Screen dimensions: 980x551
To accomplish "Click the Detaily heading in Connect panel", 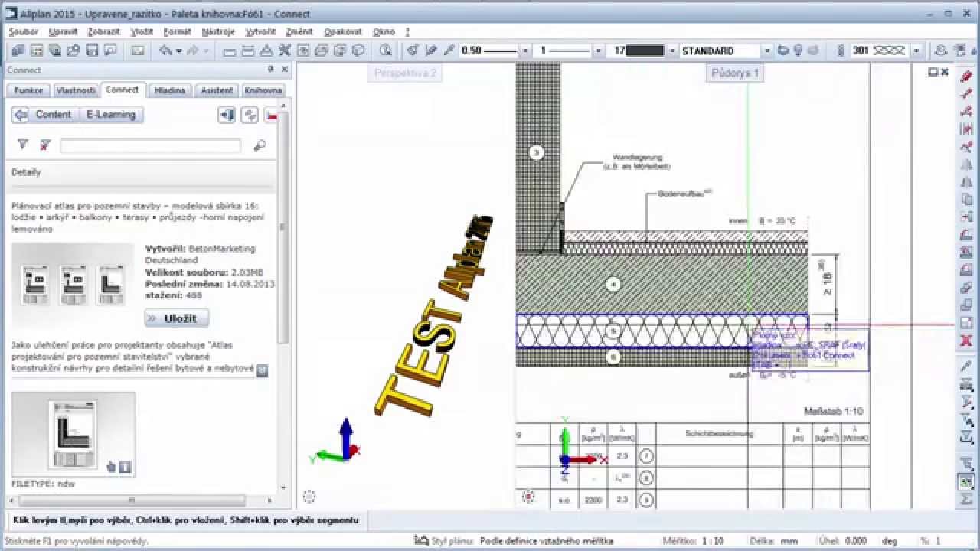I will pos(26,172).
